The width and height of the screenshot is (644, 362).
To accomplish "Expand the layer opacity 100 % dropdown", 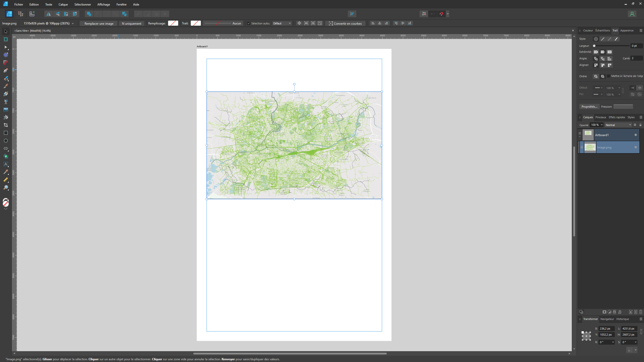I will click(601, 125).
